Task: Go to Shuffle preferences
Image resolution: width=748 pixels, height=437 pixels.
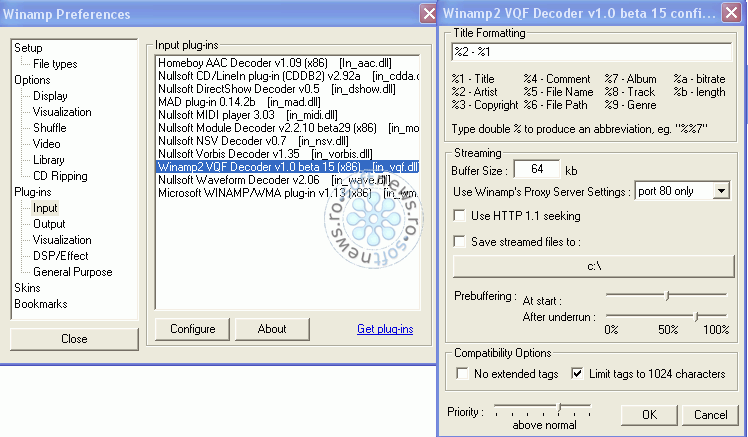Action: [x=50, y=128]
